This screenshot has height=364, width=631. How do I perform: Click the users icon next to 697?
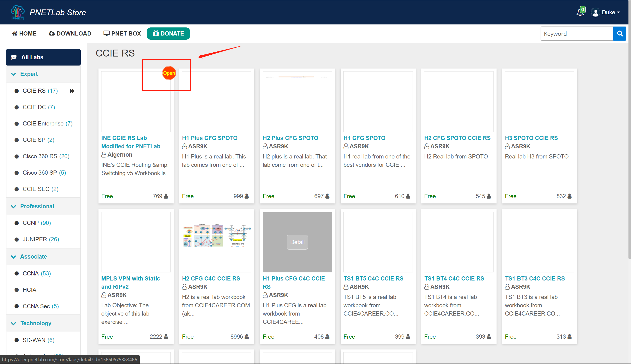(327, 196)
